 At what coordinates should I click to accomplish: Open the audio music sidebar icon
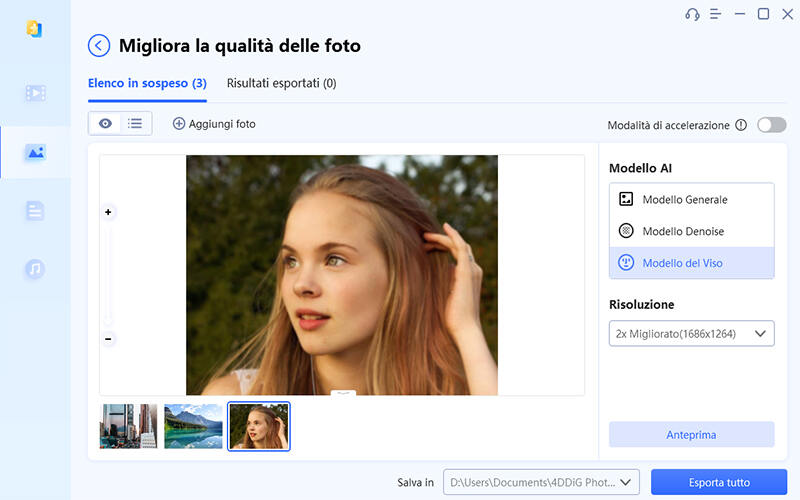(x=35, y=268)
